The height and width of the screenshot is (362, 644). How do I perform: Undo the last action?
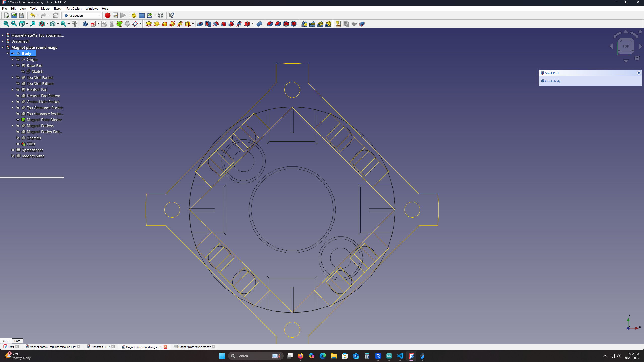click(32, 15)
